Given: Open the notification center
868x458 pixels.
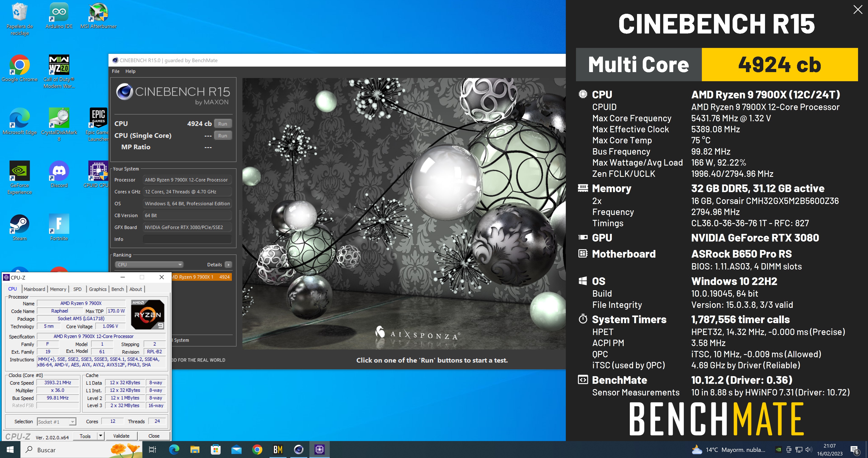Looking at the screenshot, I should pos(854,450).
